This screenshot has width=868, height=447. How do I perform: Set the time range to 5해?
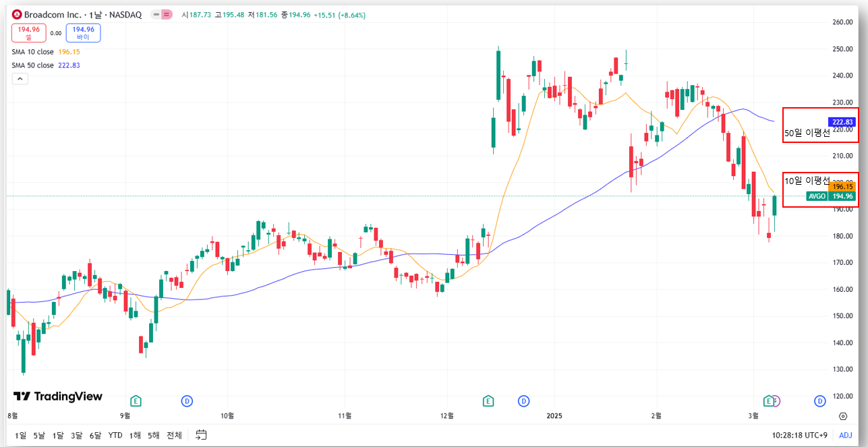(154, 436)
